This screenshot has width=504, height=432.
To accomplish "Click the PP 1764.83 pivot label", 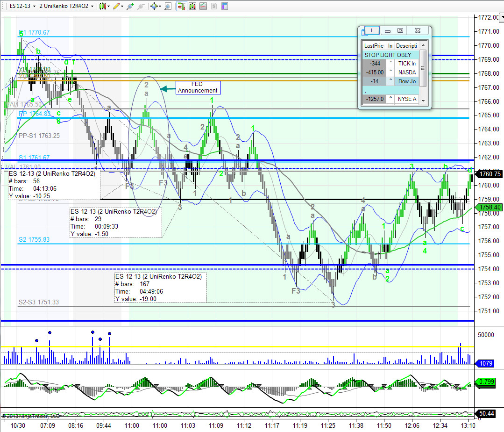I will (35, 114).
